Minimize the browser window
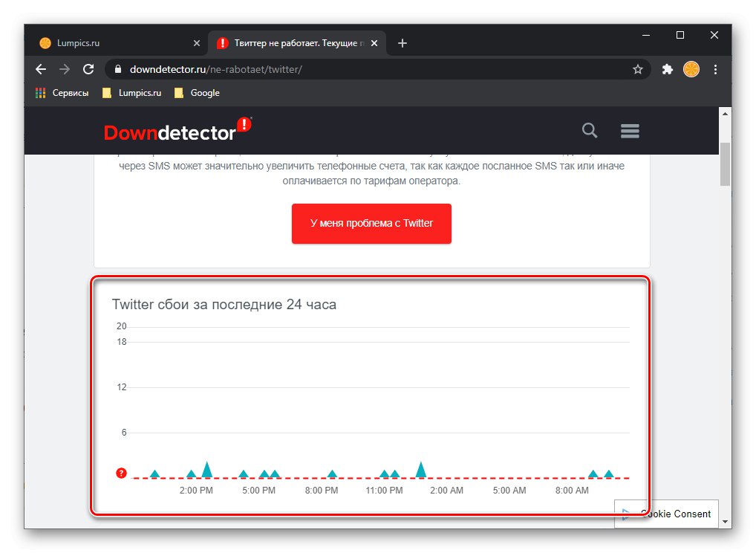 coord(646,35)
